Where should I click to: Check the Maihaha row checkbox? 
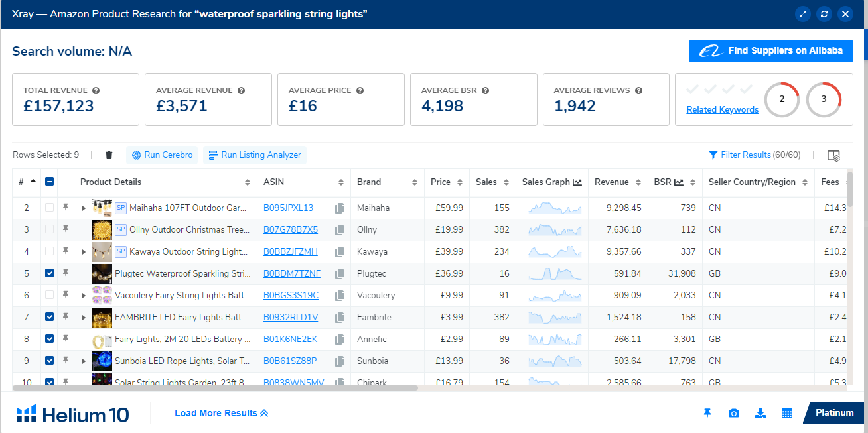point(50,208)
